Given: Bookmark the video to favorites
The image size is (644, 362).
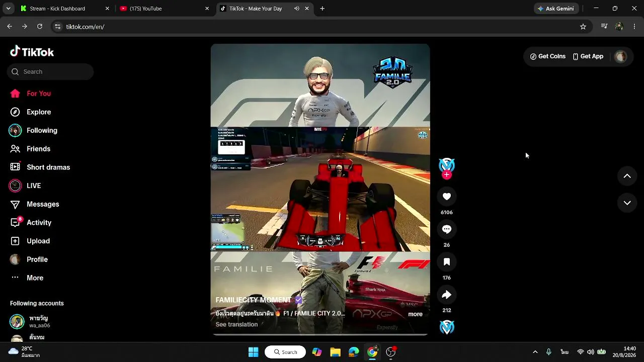Looking at the screenshot, I should point(447,262).
